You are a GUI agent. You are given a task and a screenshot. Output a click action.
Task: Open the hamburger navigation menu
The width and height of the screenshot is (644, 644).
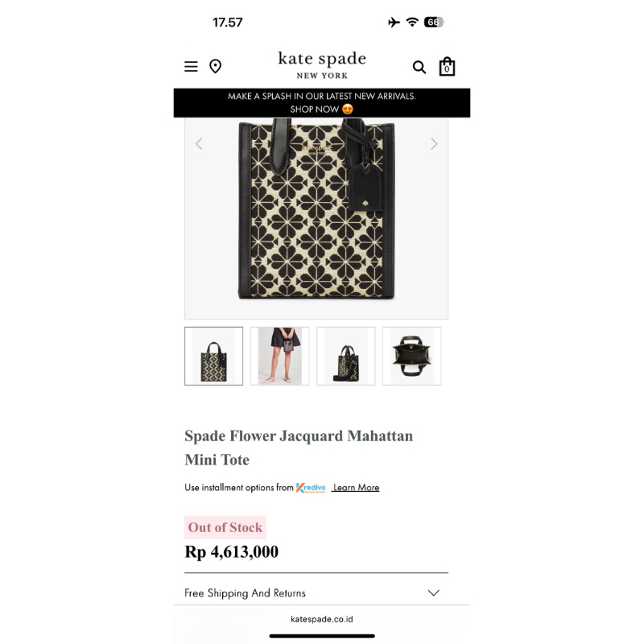point(191,67)
